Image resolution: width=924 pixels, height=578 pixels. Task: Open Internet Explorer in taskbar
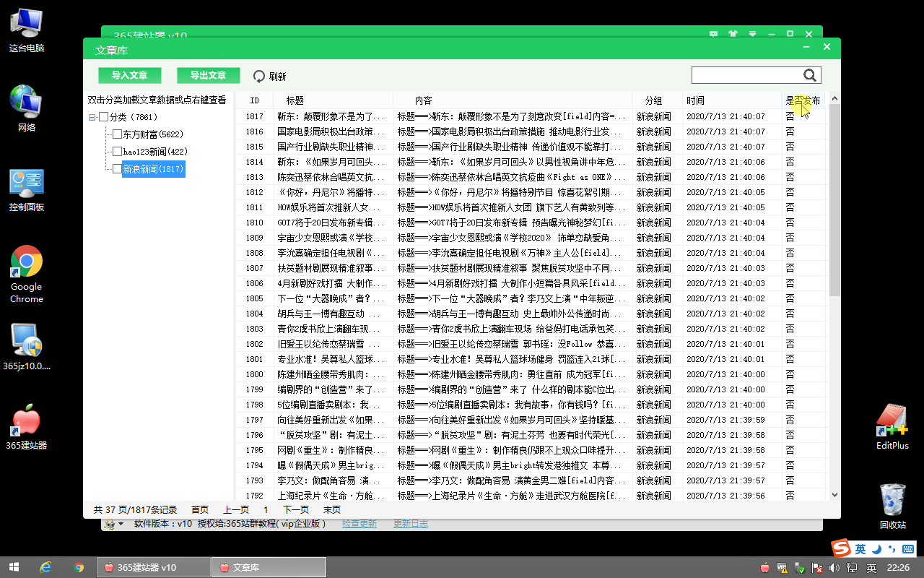(46, 567)
